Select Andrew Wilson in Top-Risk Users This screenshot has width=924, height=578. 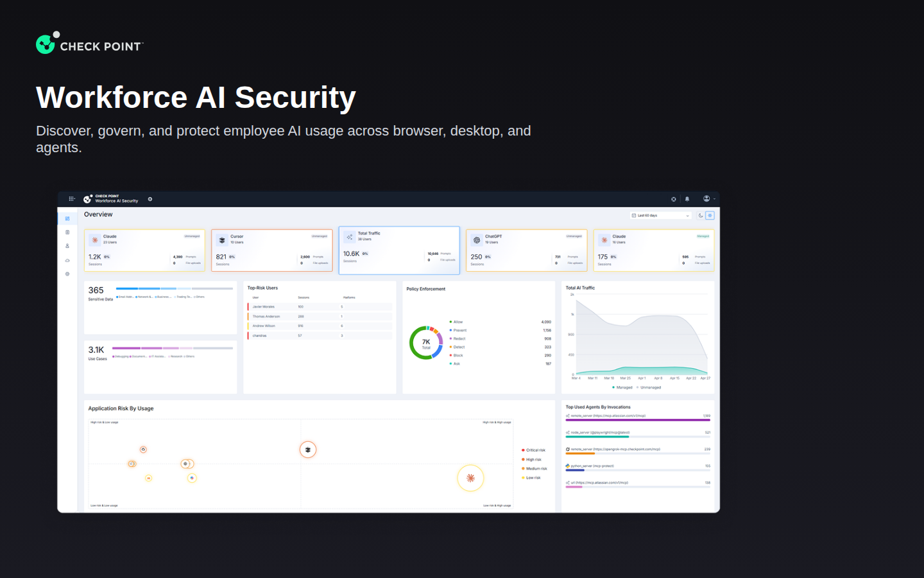click(x=320, y=326)
